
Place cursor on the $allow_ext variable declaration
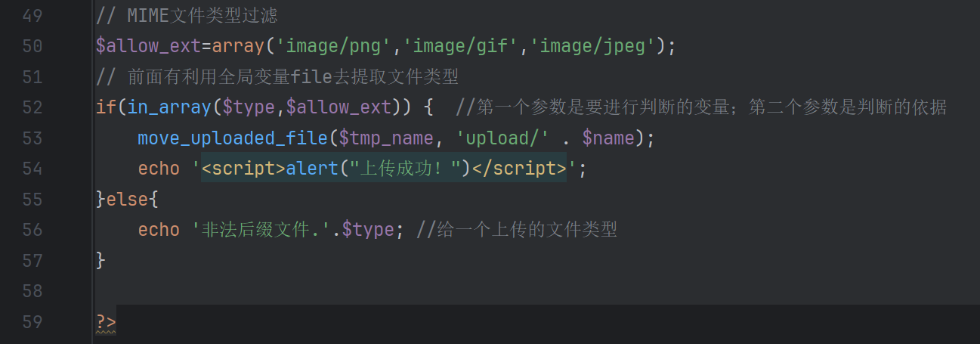[x=148, y=46]
